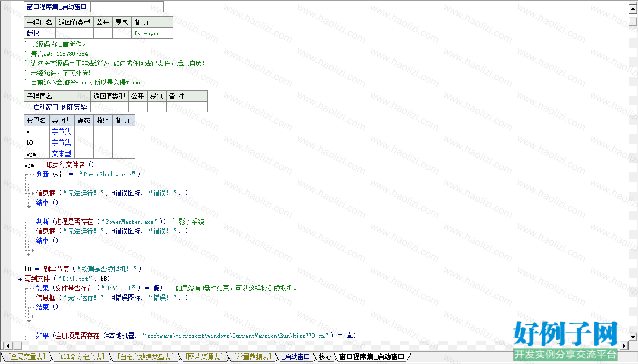
Task: Select variable name wjm cell
Action: coord(37,154)
